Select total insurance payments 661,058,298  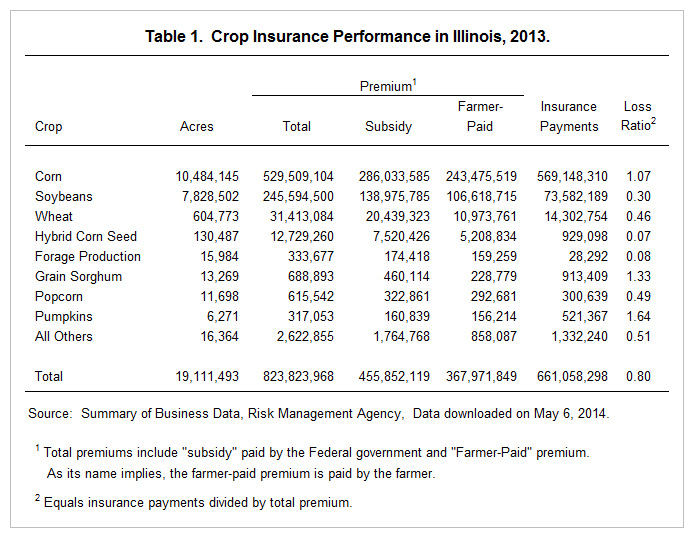(x=572, y=377)
